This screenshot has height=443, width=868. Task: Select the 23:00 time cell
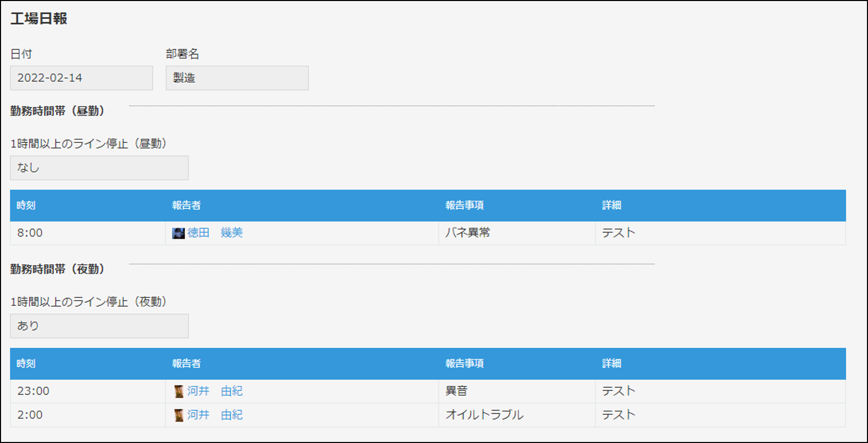88,392
